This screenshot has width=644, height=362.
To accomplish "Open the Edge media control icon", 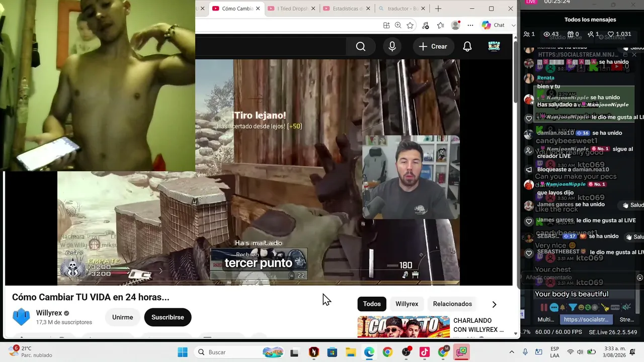I will (426, 25).
